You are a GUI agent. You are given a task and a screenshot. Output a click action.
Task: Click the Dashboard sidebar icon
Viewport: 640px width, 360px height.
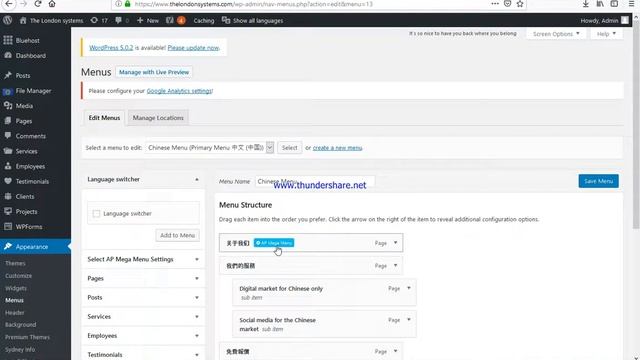pos(8,56)
